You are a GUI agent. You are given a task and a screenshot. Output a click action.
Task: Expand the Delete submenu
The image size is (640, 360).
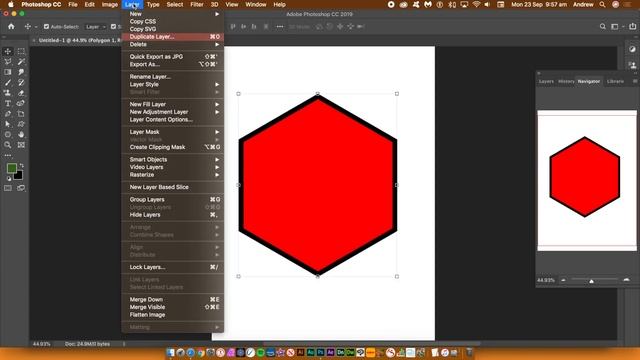coord(173,44)
